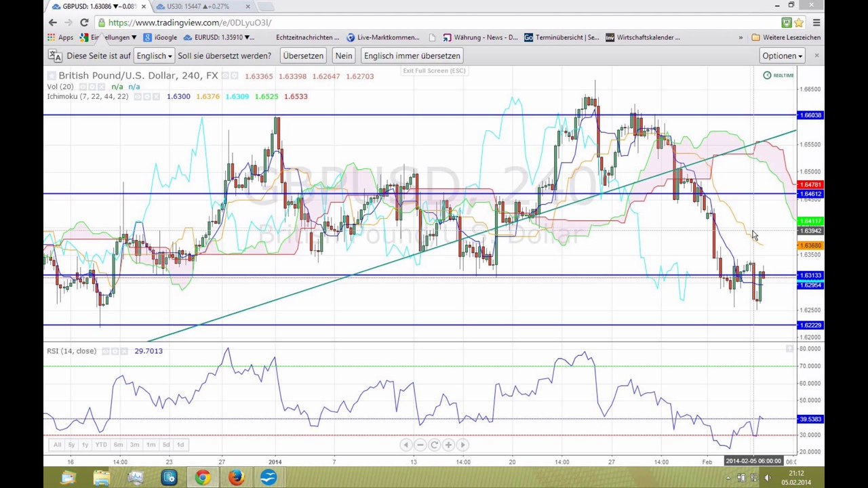
Task: Reload the page in Chrome
Action: [84, 22]
